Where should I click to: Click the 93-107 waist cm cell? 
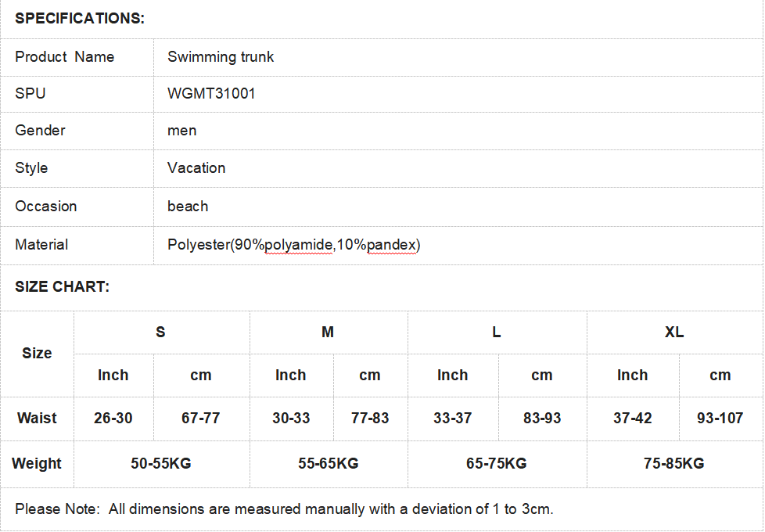[x=720, y=419]
